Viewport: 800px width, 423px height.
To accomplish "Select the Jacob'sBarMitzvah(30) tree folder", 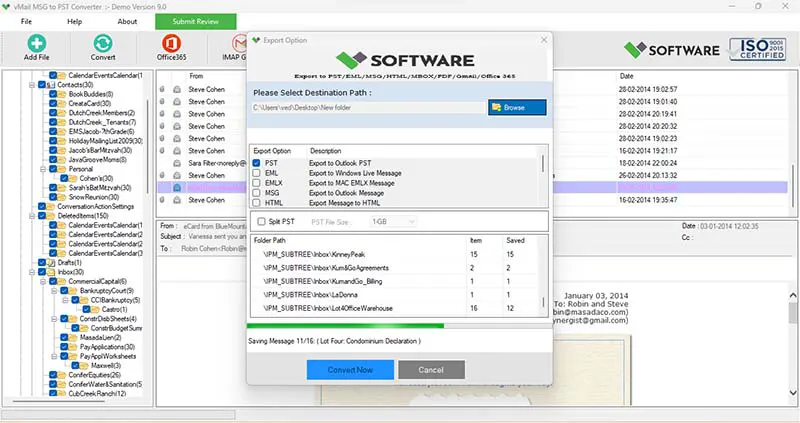I will pos(101,151).
